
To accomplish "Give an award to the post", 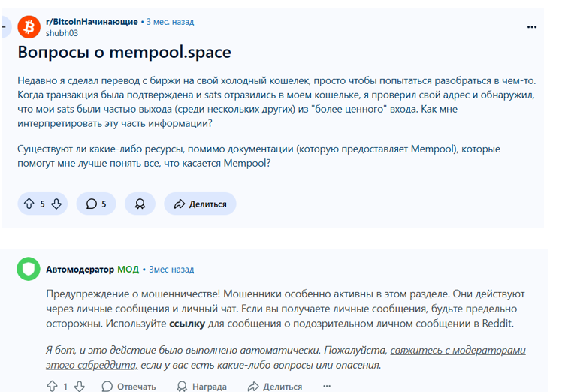I will (x=140, y=204).
